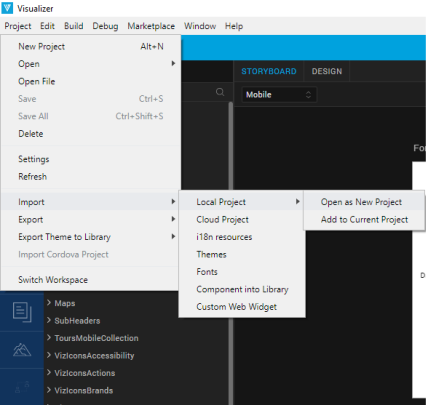Open the document pages sidebar icon
The height and width of the screenshot is (405, 428).
(x=22, y=312)
